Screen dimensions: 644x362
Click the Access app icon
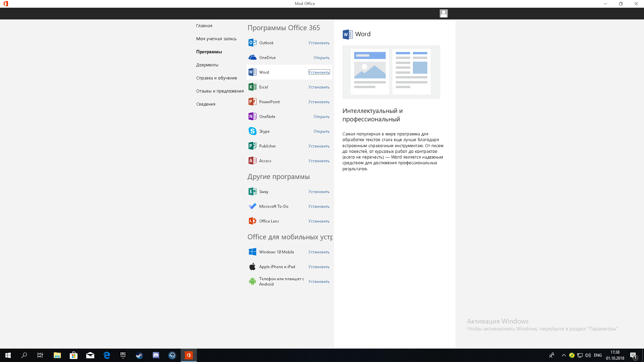click(x=252, y=161)
